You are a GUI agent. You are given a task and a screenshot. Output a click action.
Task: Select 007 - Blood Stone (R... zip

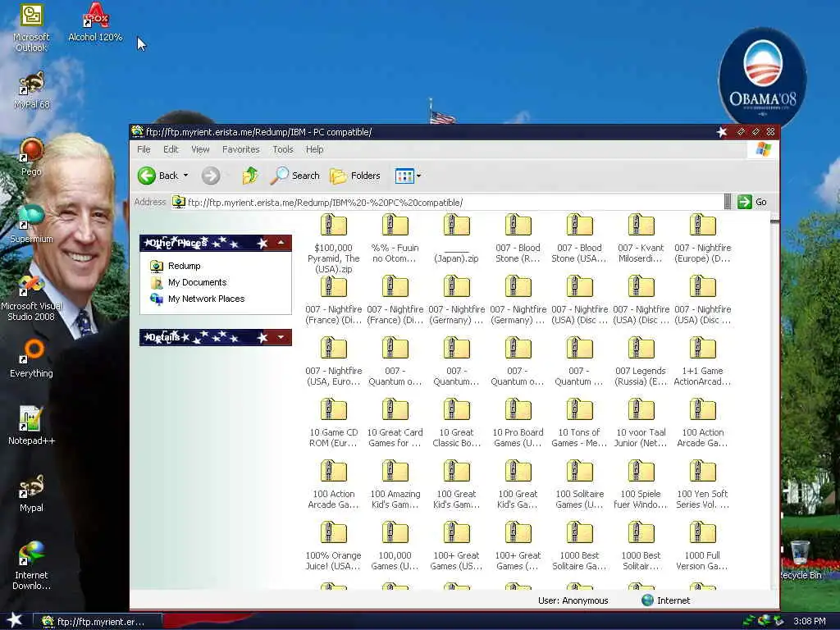click(518, 239)
